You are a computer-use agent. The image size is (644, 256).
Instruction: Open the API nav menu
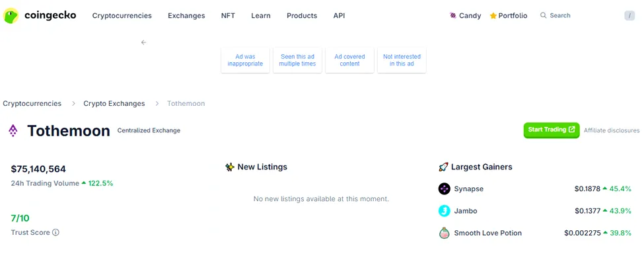point(340,16)
